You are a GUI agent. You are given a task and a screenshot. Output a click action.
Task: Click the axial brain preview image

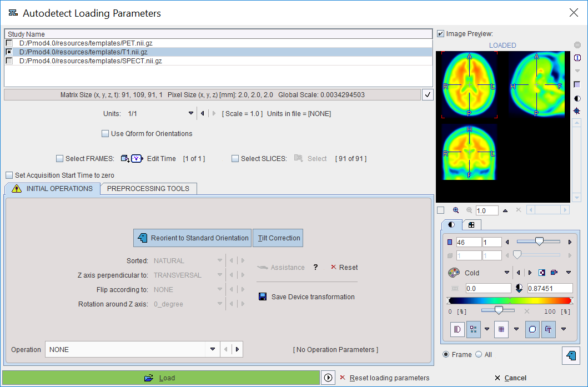[x=469, y=85]
